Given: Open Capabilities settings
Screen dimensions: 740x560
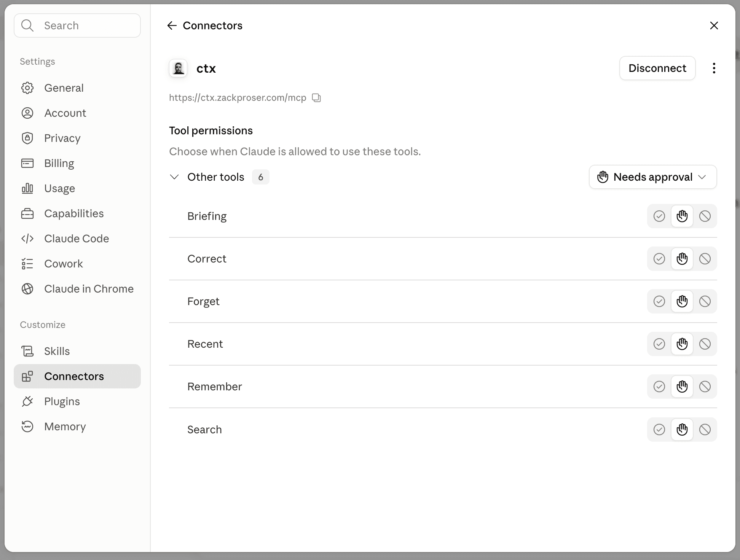Looking at the screenshot, I should pos(77,213).
